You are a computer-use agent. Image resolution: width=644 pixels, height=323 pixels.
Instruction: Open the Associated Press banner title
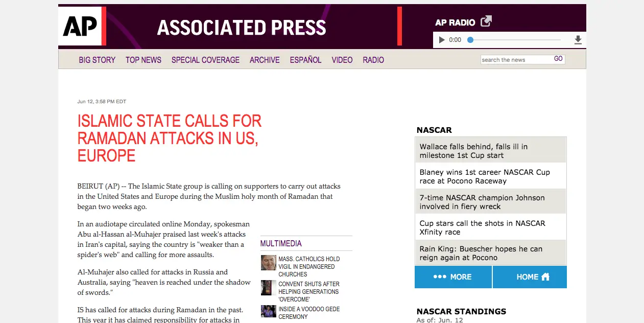click(x=242, y=28)
